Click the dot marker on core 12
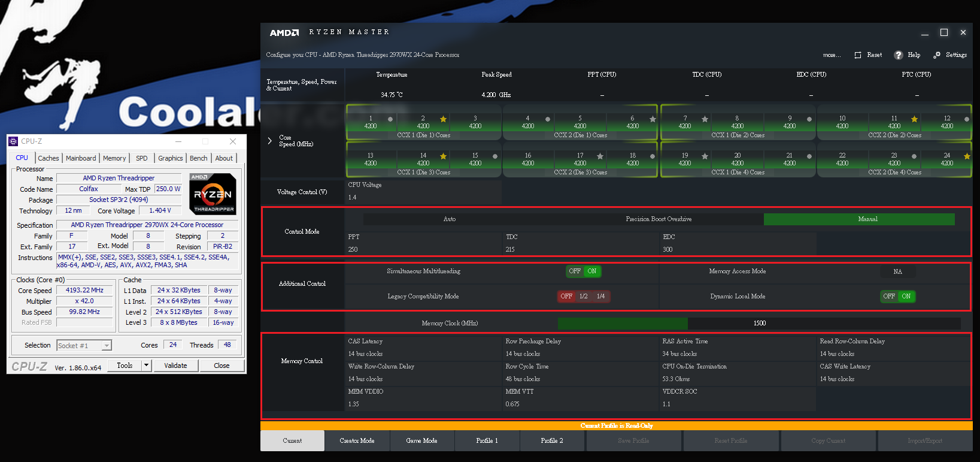This screenshot has width=980, height=462. coord(967,119)
